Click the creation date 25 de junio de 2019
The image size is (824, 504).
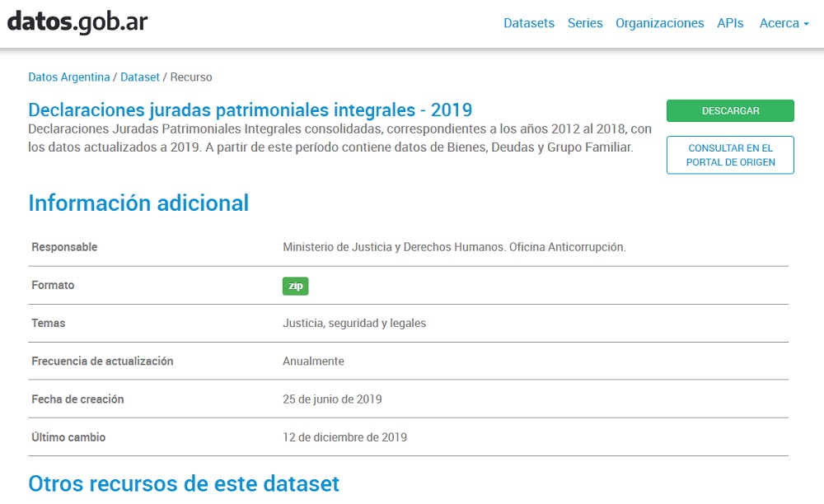(332, 399)
